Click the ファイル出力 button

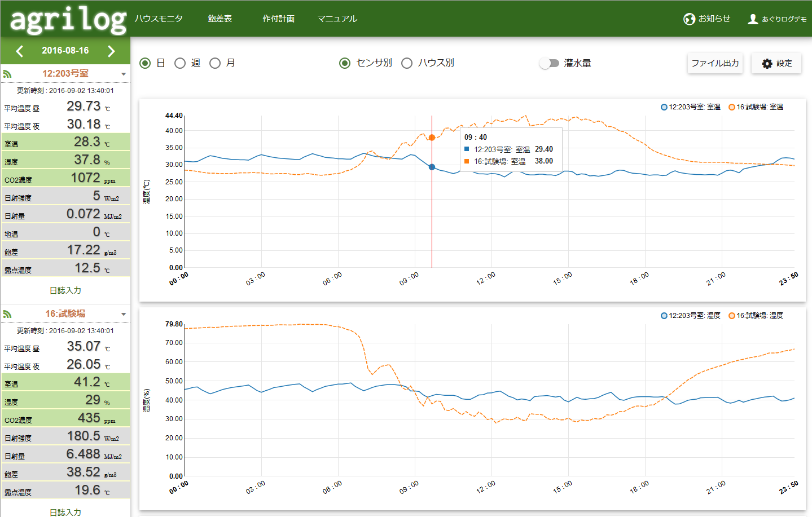(715, 63)
